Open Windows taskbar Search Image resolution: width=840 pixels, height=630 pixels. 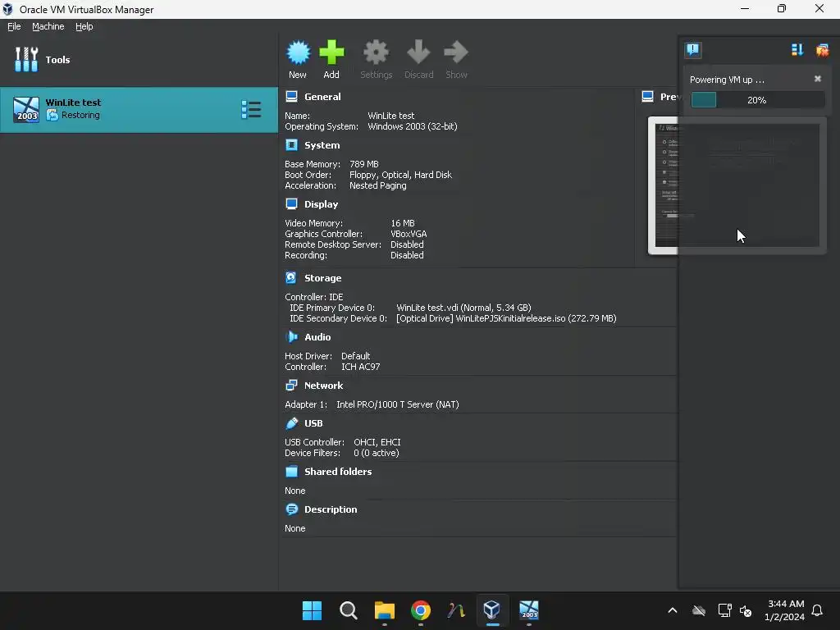(x=348, y=610)
